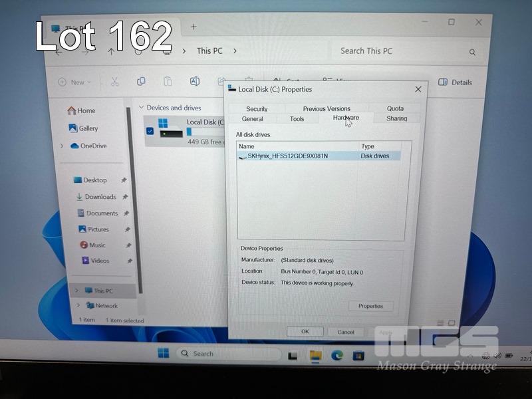
Task: Expand the OneDrive tree node
Action: point(62,146)
